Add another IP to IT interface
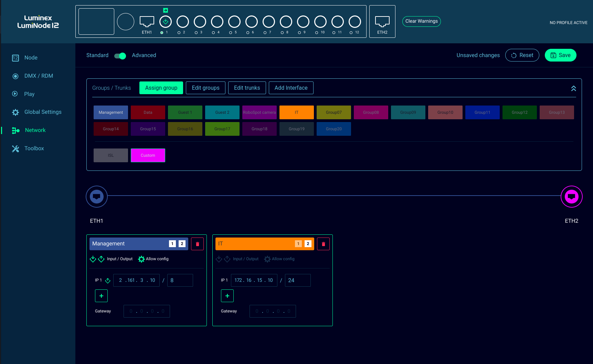This screenshot has width=593, height=364. (x=227, y=296)
